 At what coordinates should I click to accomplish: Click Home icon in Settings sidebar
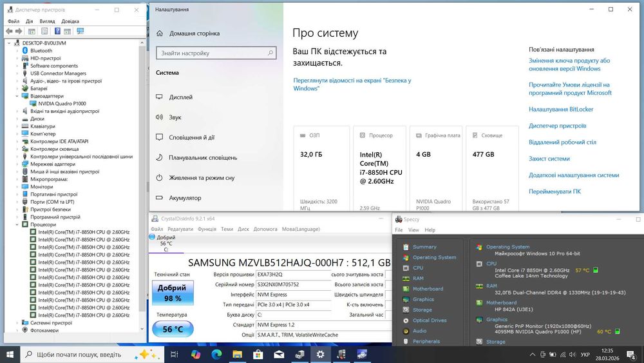[x=160, y=34]
